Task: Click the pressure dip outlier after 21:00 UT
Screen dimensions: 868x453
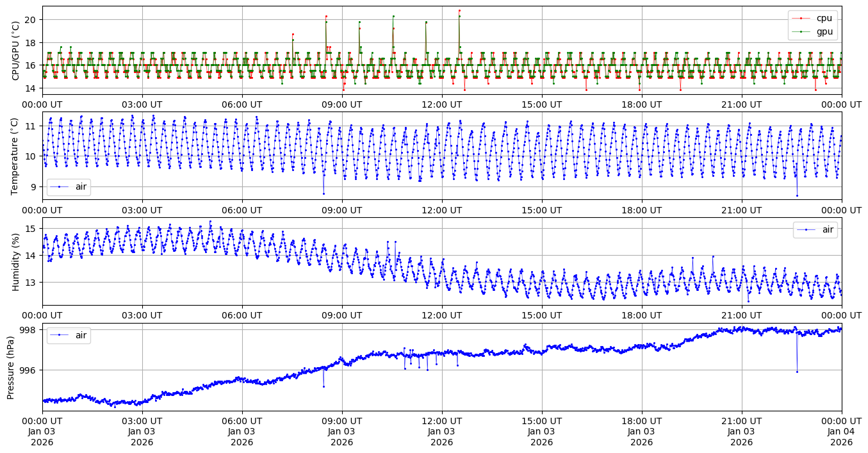Action: tap(797, 372)
